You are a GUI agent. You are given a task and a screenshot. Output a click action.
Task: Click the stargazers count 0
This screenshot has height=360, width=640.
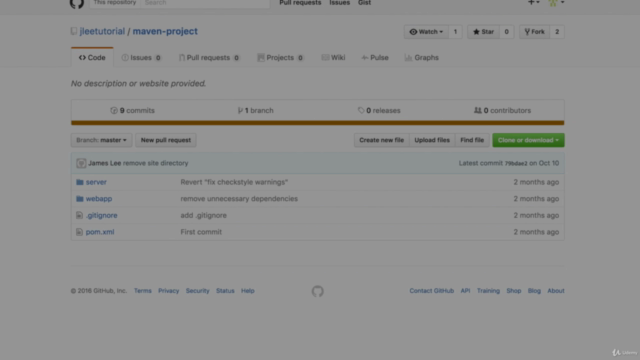click(x=507, y=32)
